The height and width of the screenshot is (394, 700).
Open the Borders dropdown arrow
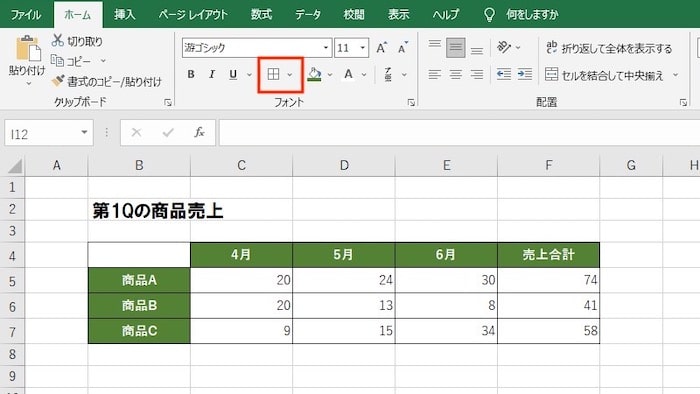pos(290,75)
